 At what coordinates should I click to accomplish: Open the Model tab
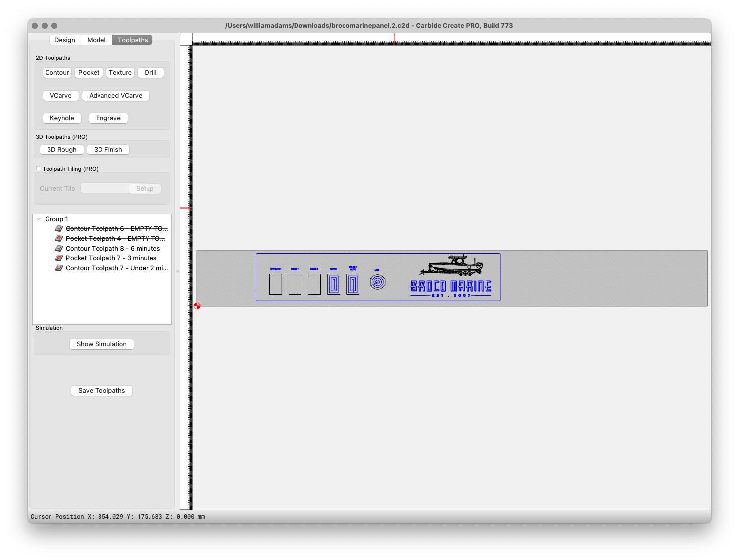[96, 40]
